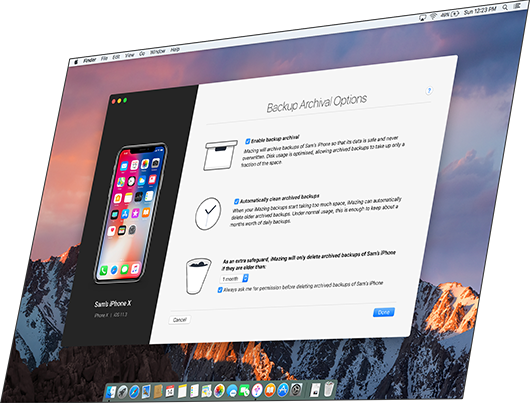Image resolution: width=530 pixels, height=403 pixels.
Task: Click the Backup Archival Options heading
Action: [316, 103]
